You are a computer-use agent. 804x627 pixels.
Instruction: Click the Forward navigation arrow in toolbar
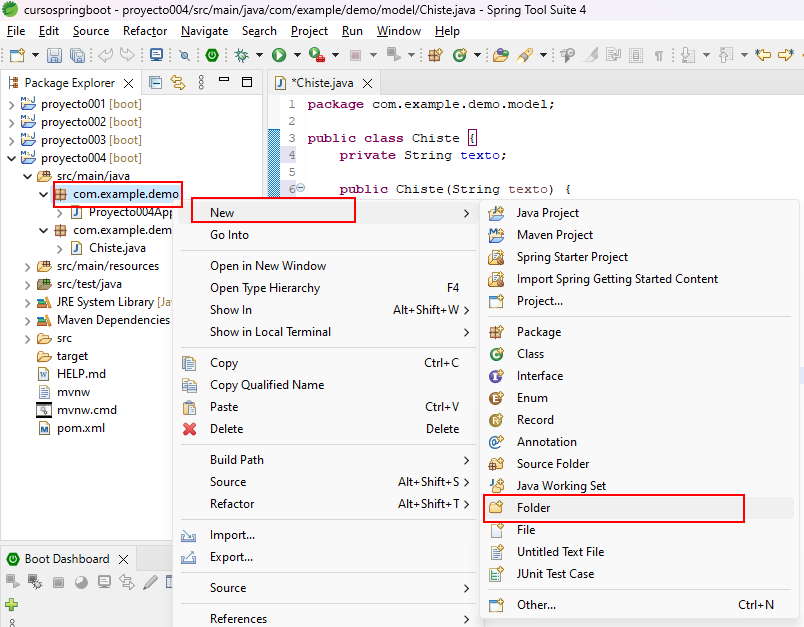click(786, 54)
